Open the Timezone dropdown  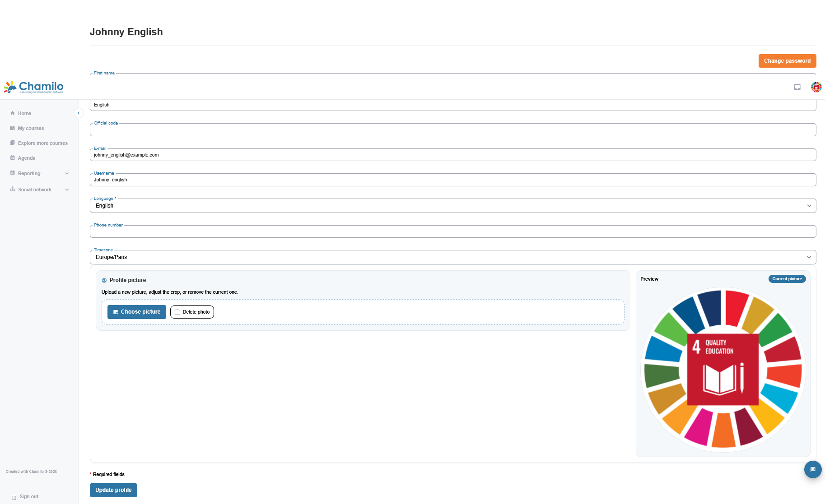[453, 257]
